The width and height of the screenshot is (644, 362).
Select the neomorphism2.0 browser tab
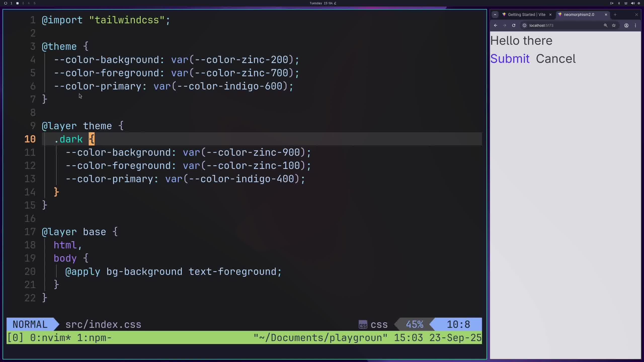tap(579, 15)
